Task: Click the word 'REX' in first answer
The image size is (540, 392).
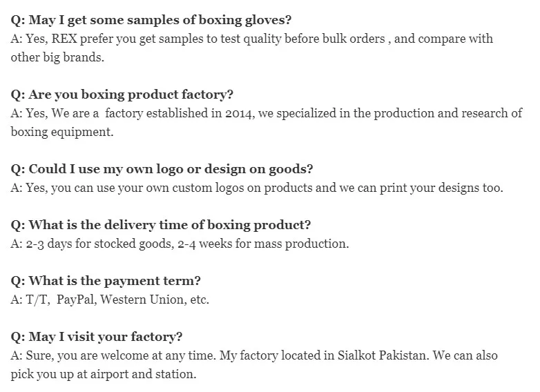Action: [x=64, y=39]
